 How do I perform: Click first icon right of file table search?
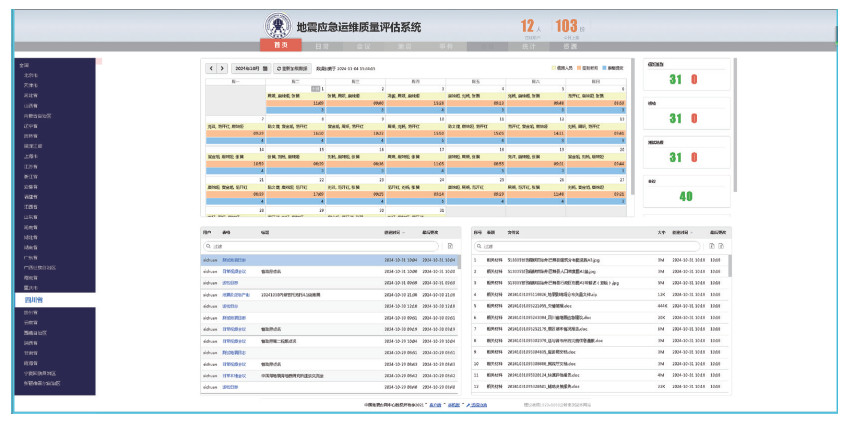[711, 245]
